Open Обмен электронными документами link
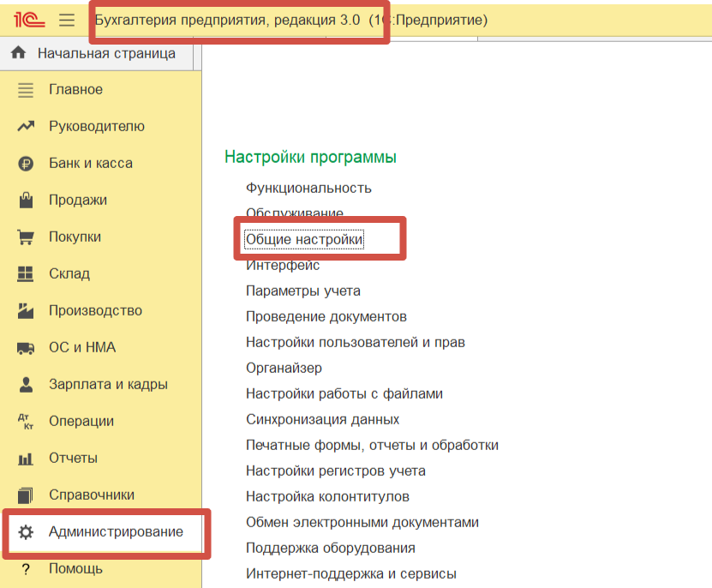The image size is (712, 588). tap(362, 522)
